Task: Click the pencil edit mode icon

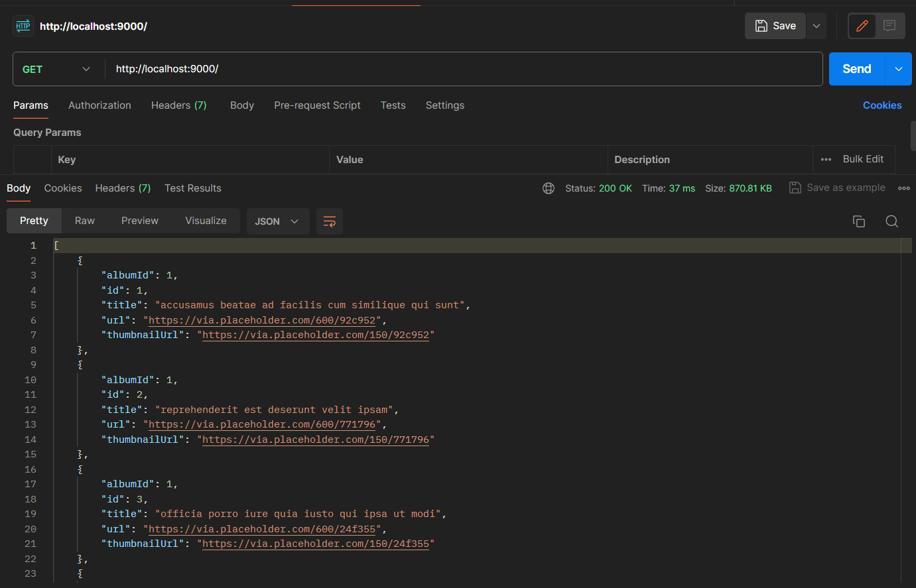Action: pos(862,26)
